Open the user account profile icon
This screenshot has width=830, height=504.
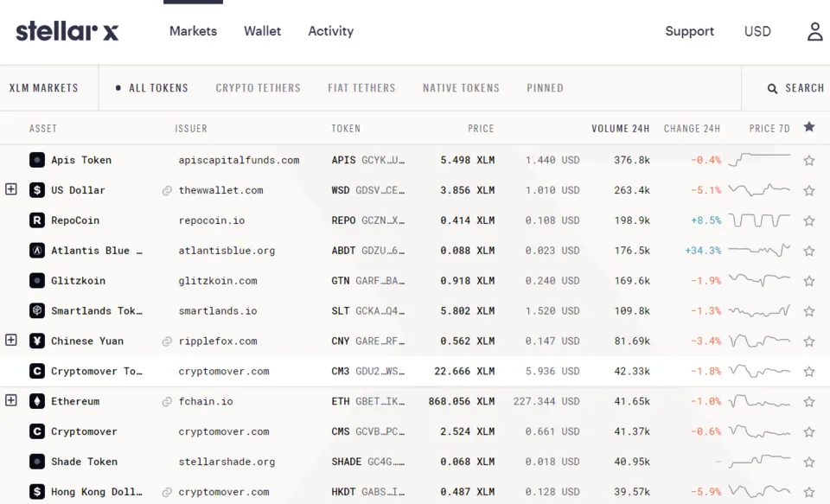coord(814,31)
